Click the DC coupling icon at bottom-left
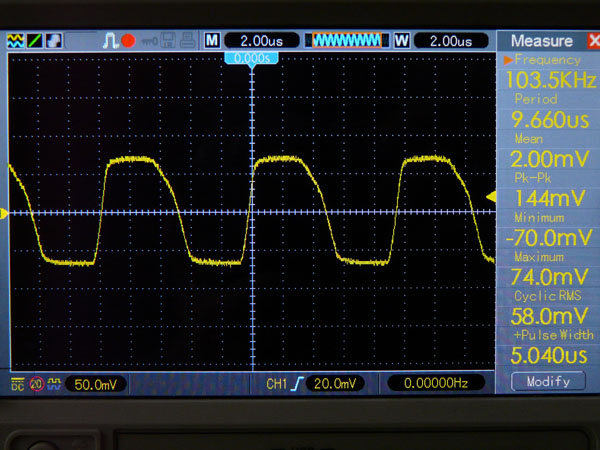Viewport: 600px width, 450px height. (x=16, y=384)
